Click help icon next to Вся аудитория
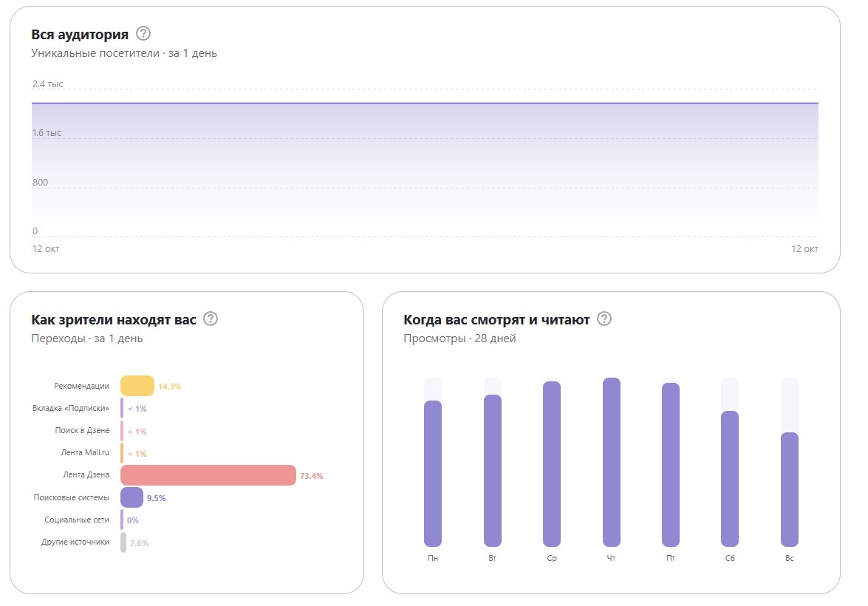The height and width of the screenshot is (606, 868). [x=143, y=34]
